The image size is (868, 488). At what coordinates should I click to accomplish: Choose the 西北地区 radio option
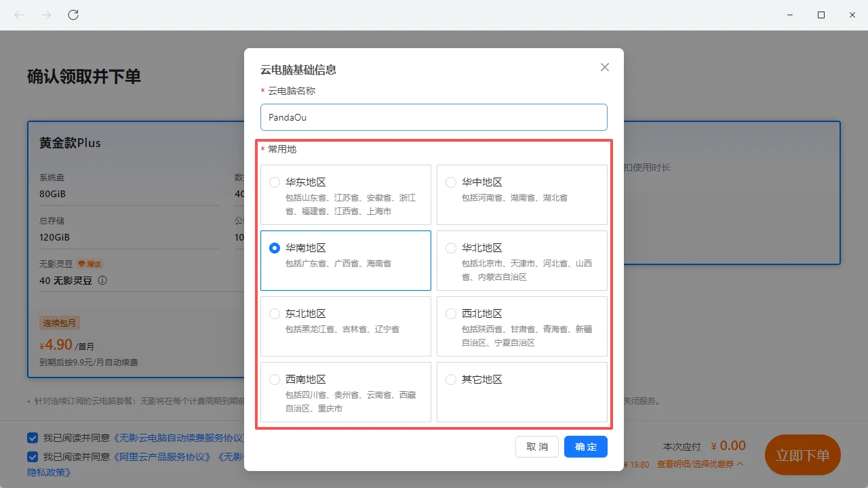click(x=451, y=314)
